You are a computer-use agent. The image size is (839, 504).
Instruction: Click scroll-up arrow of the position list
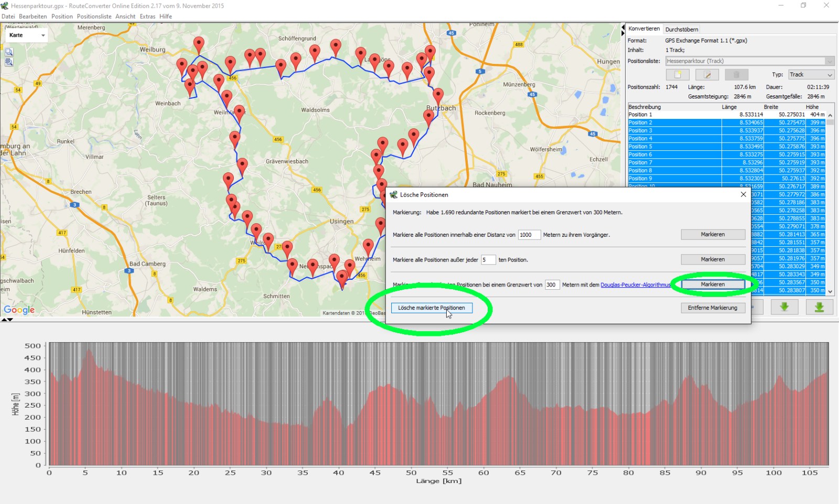830,115
